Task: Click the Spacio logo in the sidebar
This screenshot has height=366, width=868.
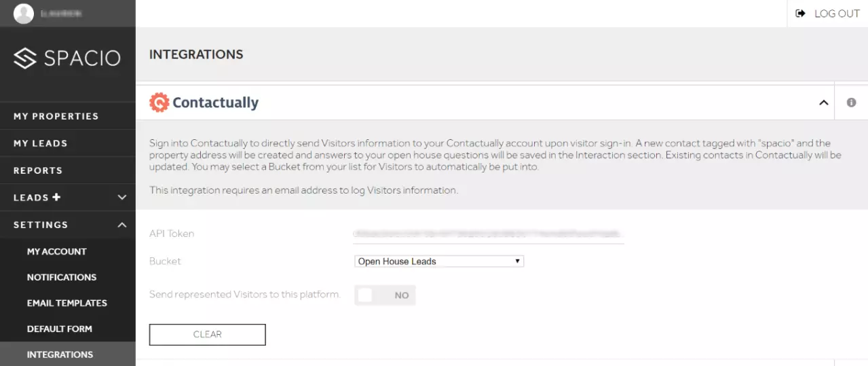Action: pos(67,58)
